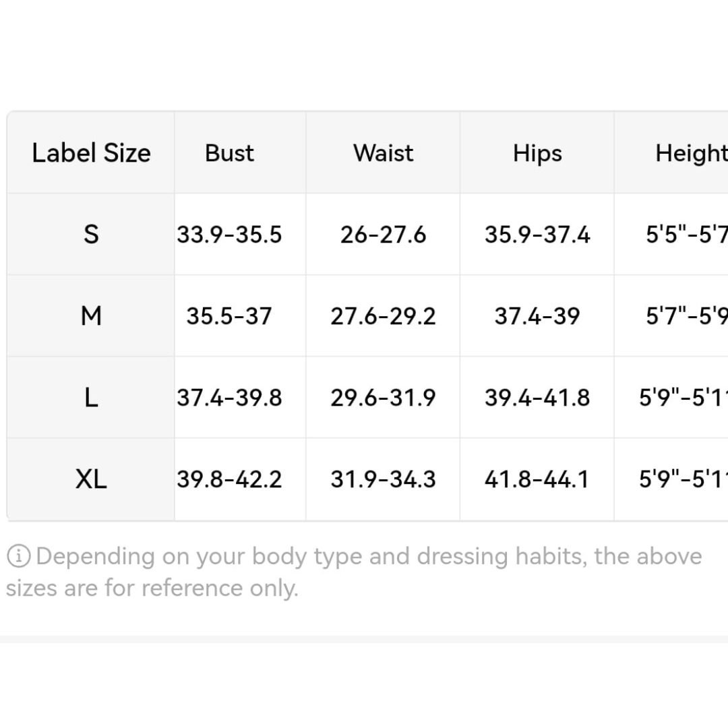Select the M size row label
The image size is (728, 728).
pyautogui.click(x=91, y=315)
